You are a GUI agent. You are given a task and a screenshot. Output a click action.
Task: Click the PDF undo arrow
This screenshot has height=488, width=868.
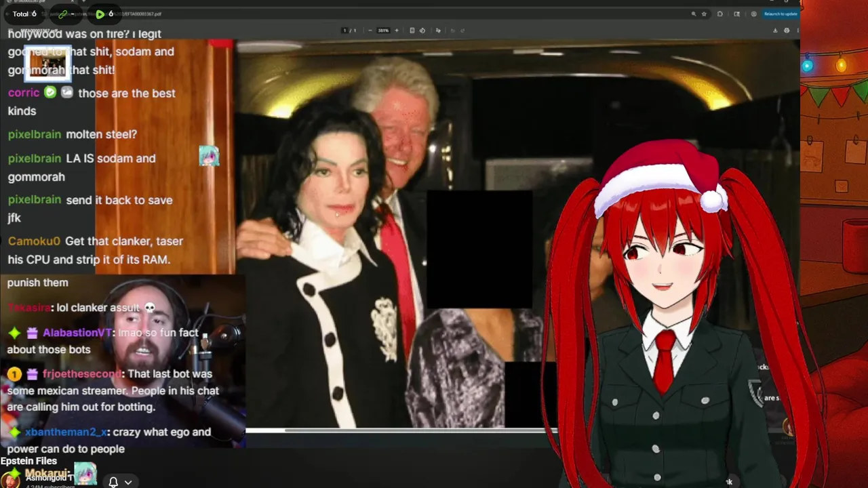click(x=453, y=30)
